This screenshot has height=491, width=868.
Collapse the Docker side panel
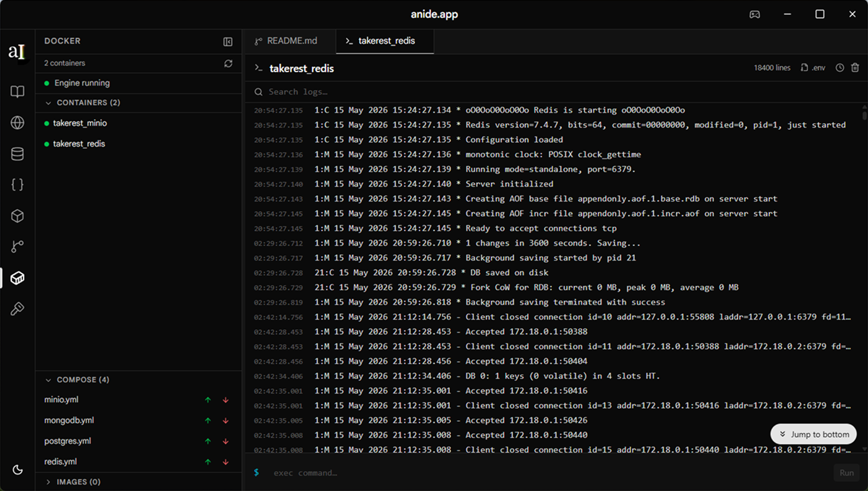click(227, 41)
